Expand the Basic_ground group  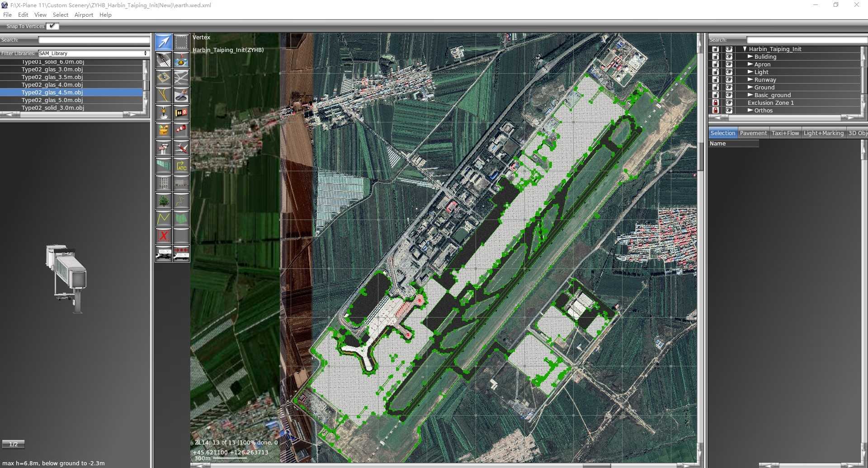[750, 95]
